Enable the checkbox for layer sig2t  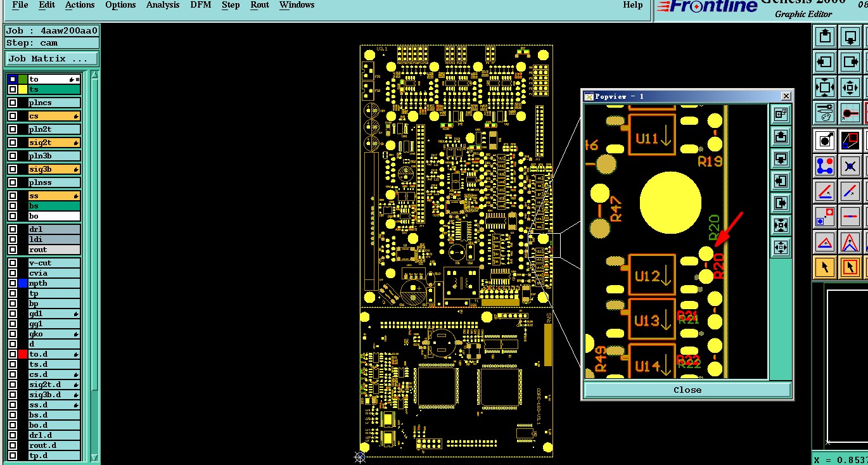[x=13, y=143]
